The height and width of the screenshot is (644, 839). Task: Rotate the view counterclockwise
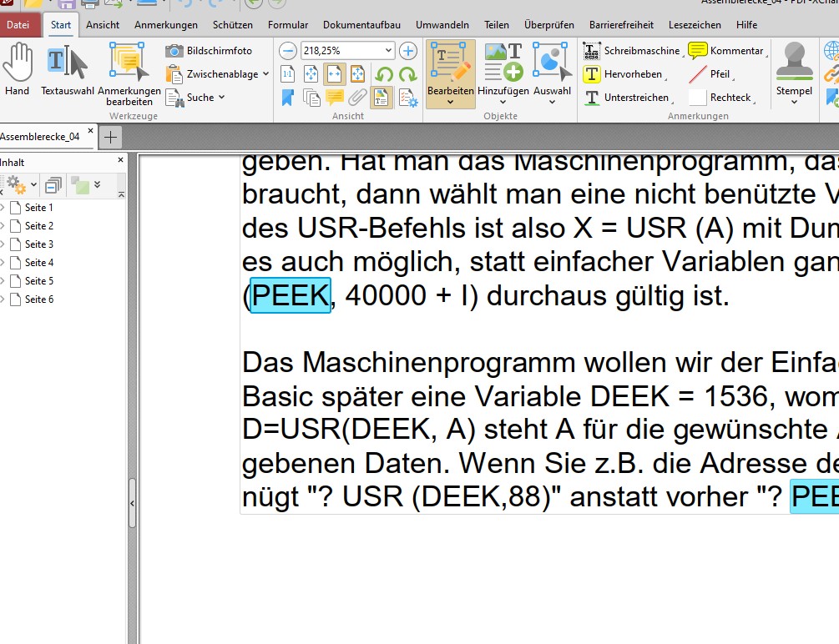385,74
